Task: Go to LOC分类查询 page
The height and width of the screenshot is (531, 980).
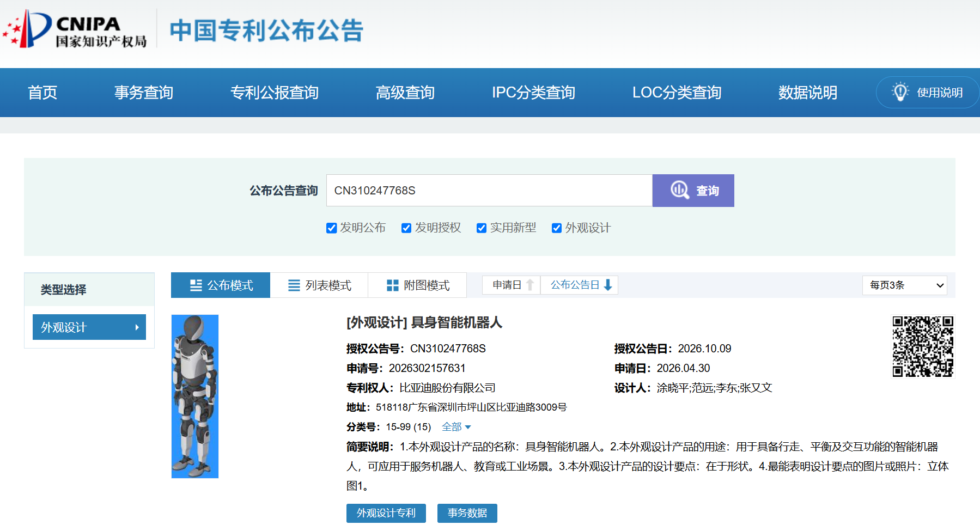Action: (x=677, y=93)
